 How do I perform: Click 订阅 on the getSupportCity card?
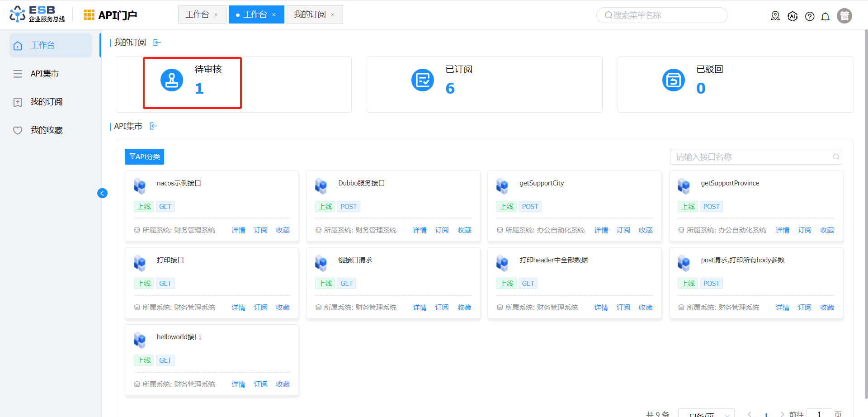tap(623, 230)
